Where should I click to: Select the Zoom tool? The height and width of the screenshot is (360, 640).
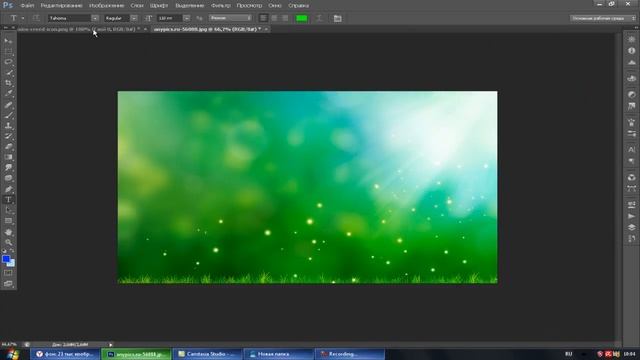(x=9, y=242)
